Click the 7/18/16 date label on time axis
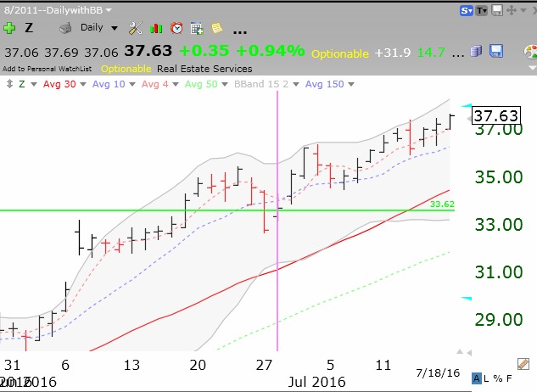Image resolution: width=537 pixels, height=392 pixels. 438,372
